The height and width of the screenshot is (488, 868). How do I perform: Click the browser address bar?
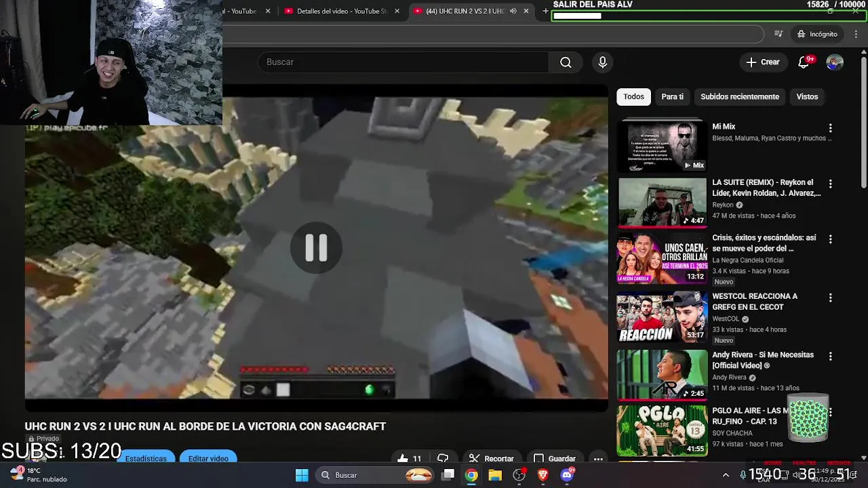click(x=493, y=34)
